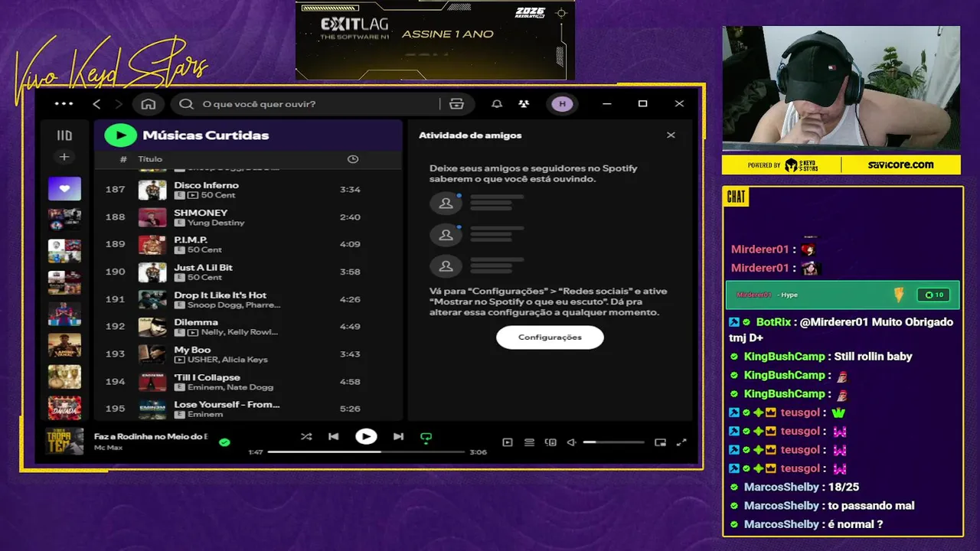Select the song Just A Lil Bit

203,268
